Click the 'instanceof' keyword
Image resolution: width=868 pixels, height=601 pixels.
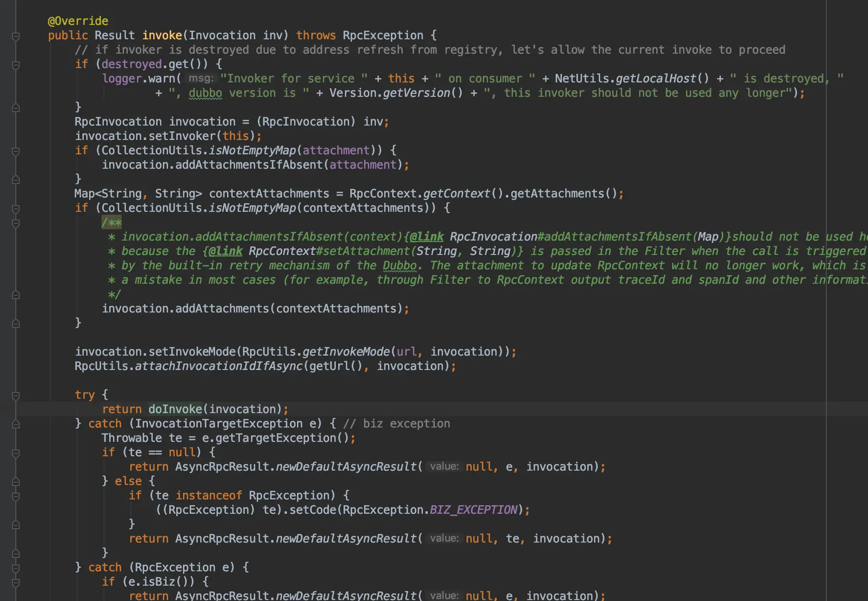click(x=209, y=496)
